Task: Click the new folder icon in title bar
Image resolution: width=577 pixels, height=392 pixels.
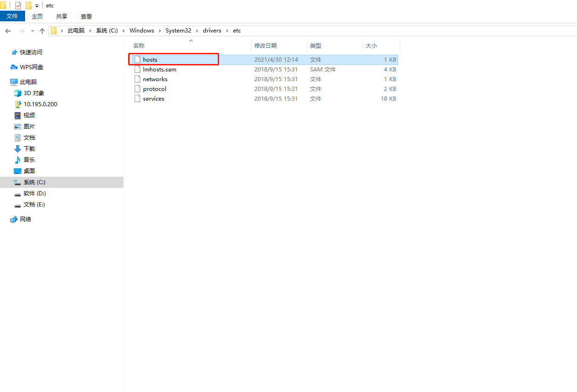Action: click(28, 6)
